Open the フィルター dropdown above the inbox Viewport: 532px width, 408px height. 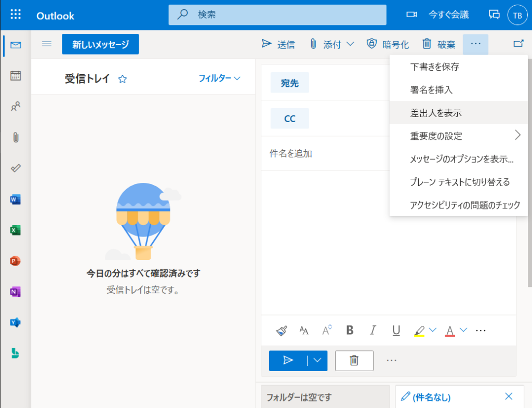[x=217, y=78]
